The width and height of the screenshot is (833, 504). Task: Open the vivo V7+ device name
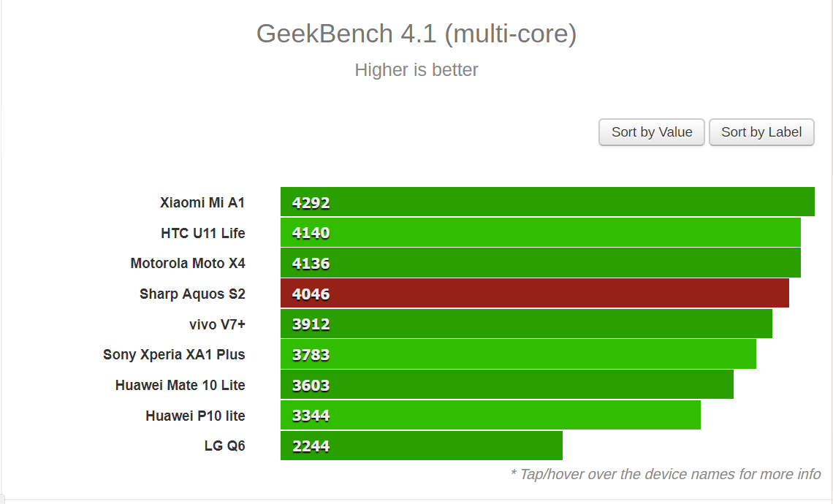click(217, 324)
